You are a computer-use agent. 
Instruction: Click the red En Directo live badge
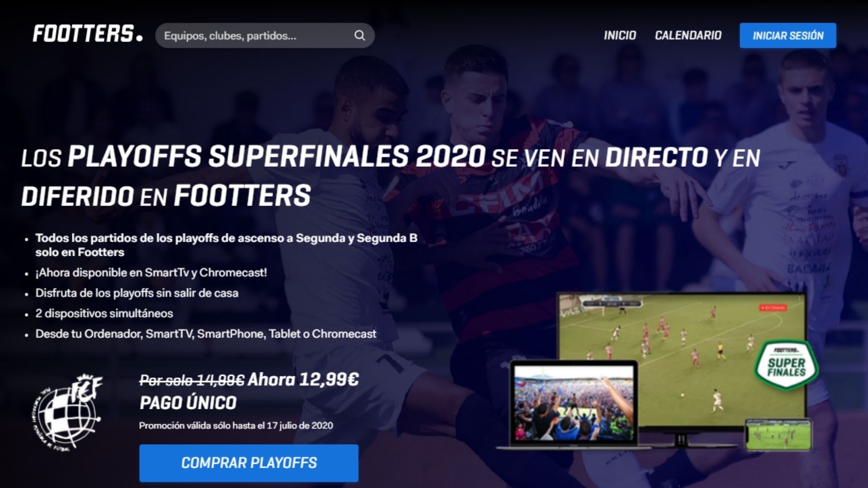coord(773,308)
